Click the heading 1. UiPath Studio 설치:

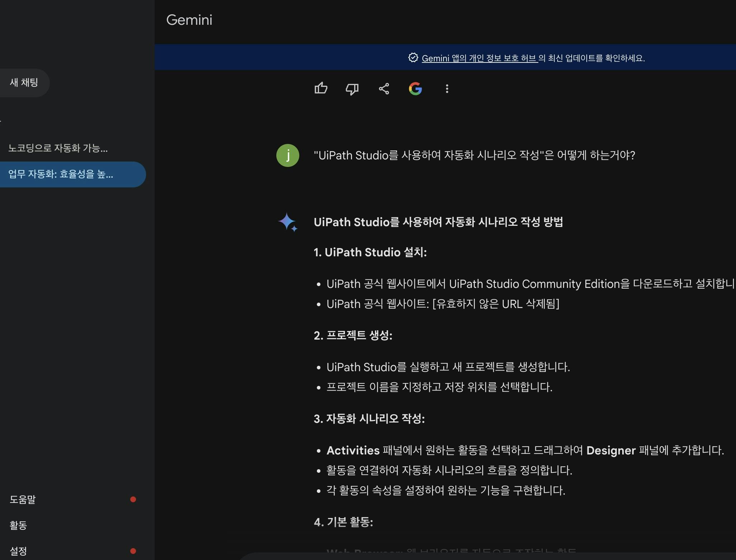pyautogui.click(x=370, y=252)
